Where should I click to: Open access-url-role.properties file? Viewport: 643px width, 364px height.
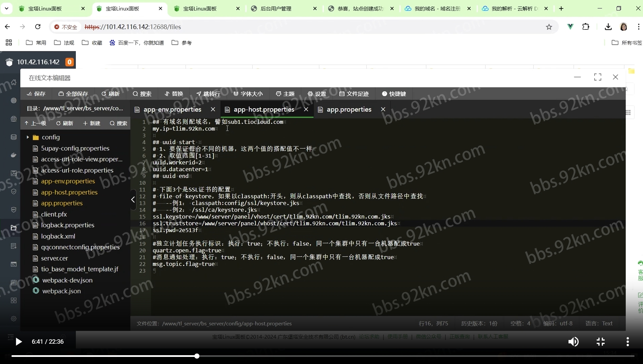click(x=77, y=170)
